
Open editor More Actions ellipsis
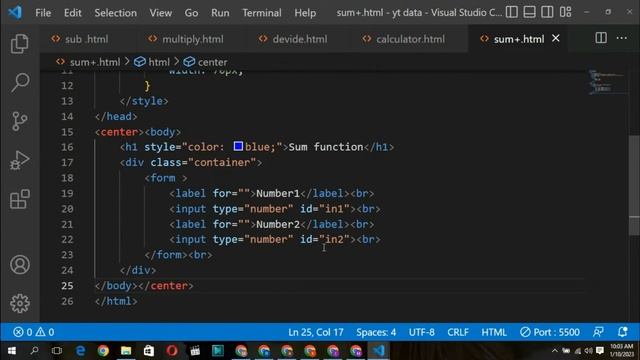[622, 38]
